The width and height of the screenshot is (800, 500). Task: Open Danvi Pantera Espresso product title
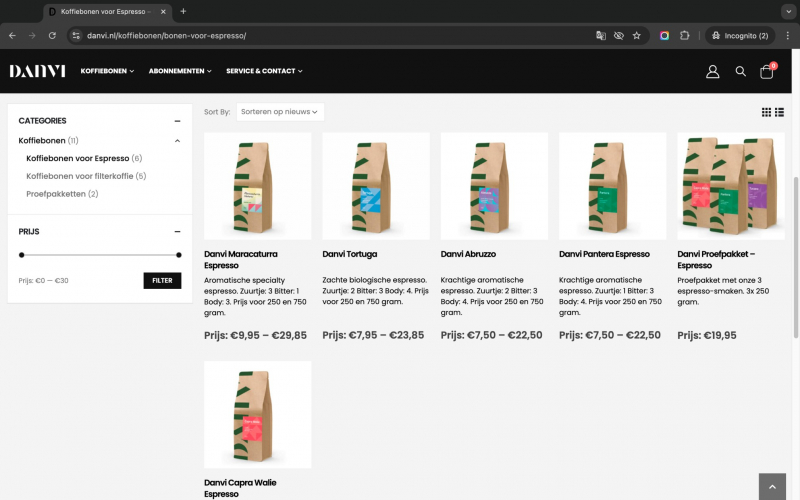(604, 254)
